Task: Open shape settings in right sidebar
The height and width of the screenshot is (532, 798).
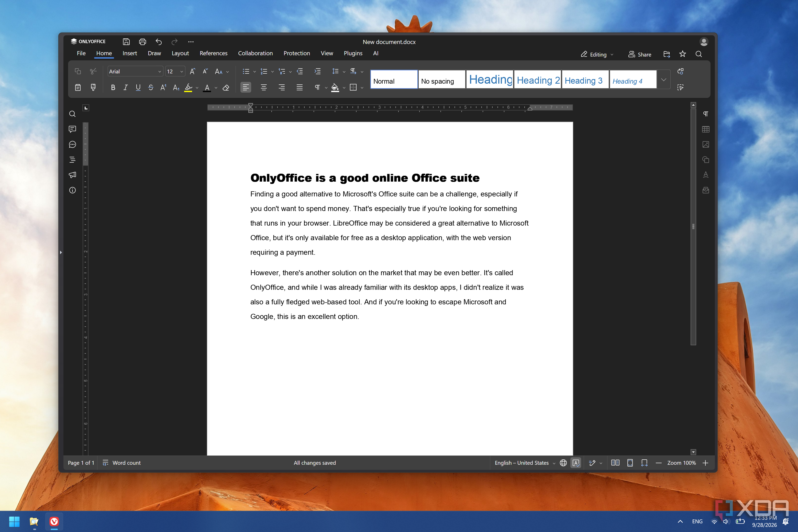Action: [x=706, y=159]
